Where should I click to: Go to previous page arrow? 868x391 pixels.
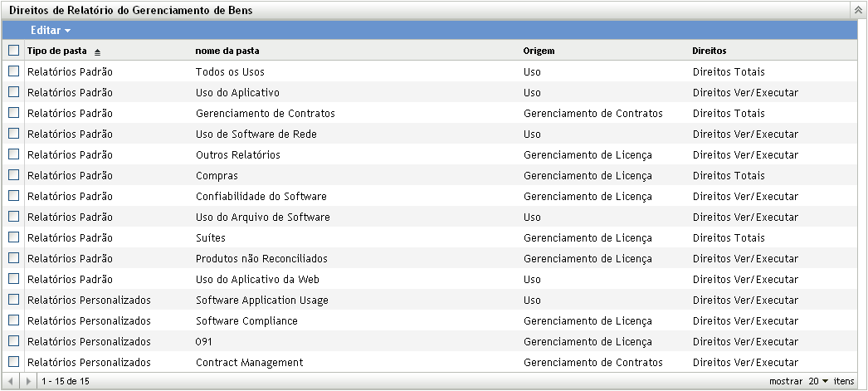click(12, 381)
